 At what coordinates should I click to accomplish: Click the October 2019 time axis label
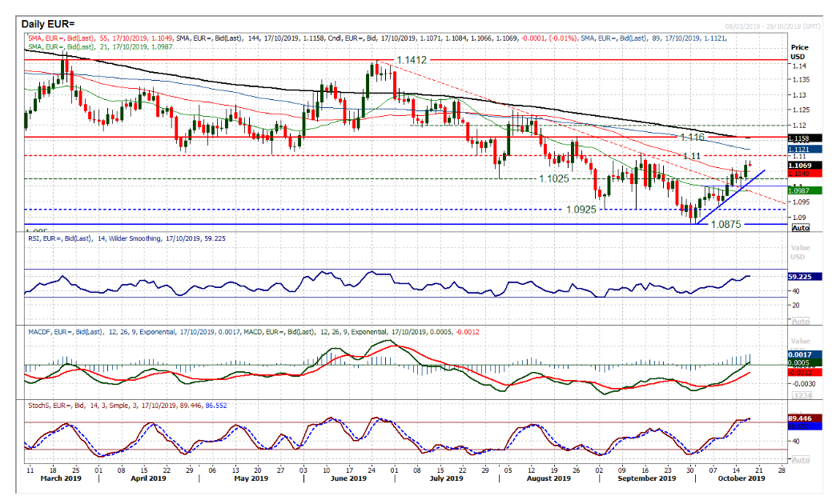coord(742,479)
